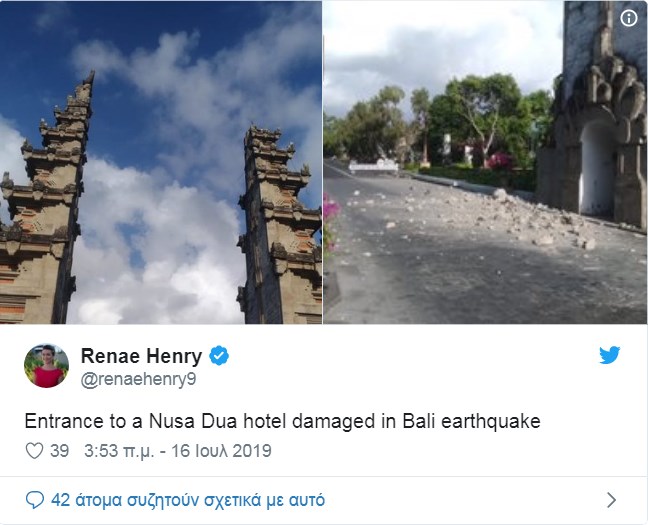Open Renae Henry's profile picture
Image resolution: width=648 pixels, height=525 pixels.
pos(46,366)
